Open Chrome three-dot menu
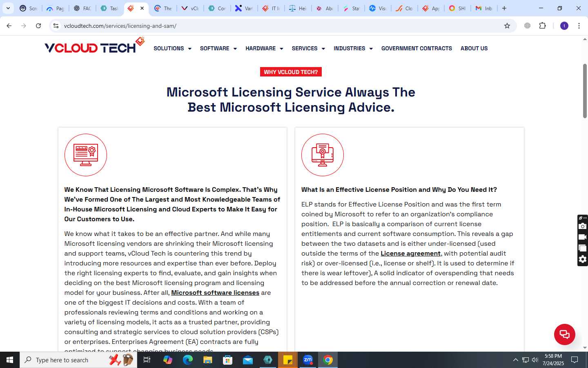 click(x=579, y=26)
